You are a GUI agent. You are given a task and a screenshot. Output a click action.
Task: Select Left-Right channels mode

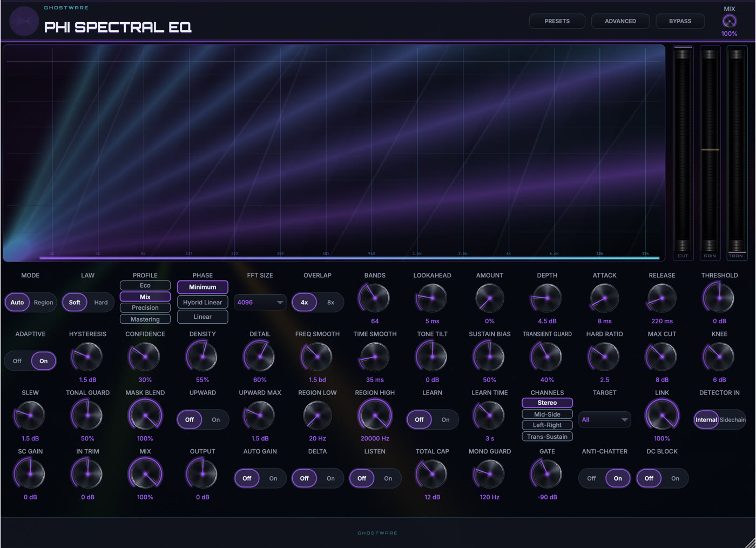click(547, 425)
